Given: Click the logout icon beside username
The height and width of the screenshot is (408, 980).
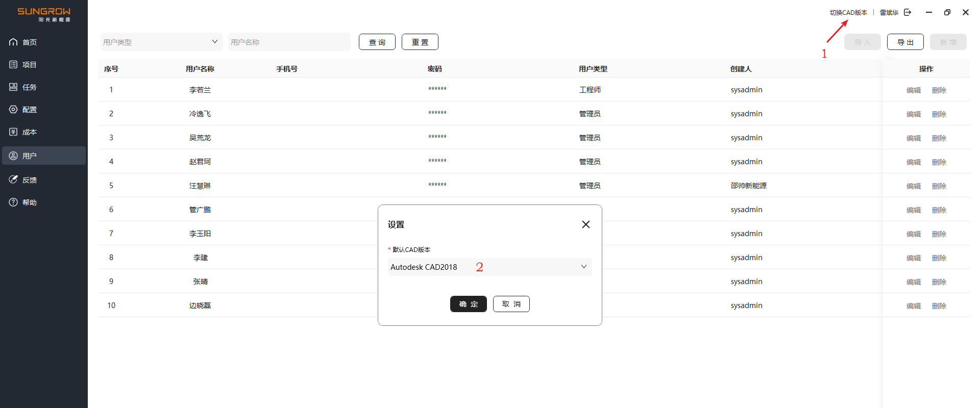Looking at the screenshot, I should coord(908,12).
